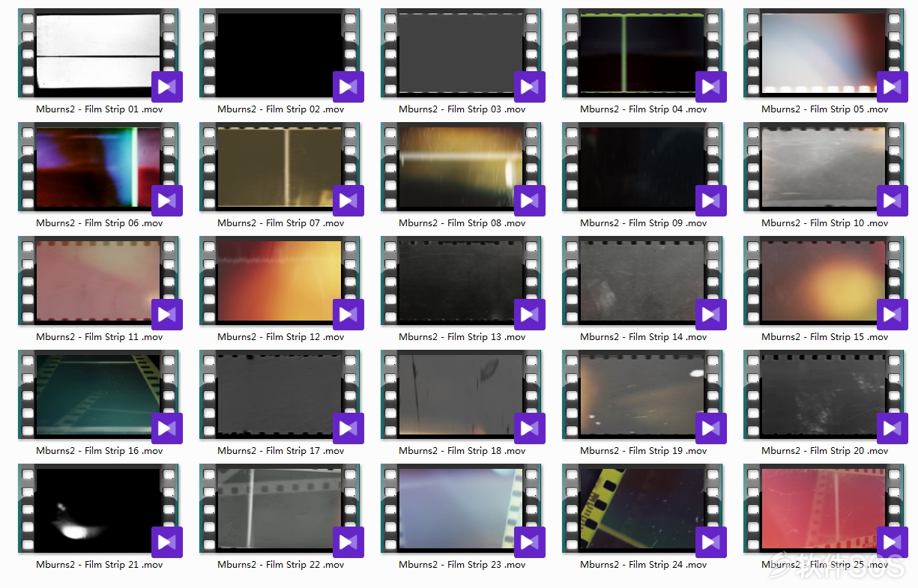Select the Film Strip 13 video thumbnail
The height and width of the screenshot is (588, 918).
(x=462, y=281)
